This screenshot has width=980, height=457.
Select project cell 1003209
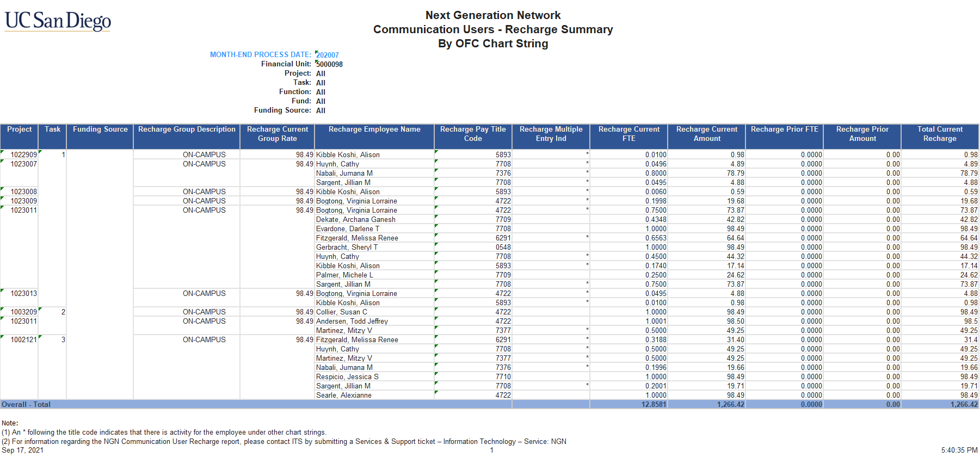tap(20, 312)
